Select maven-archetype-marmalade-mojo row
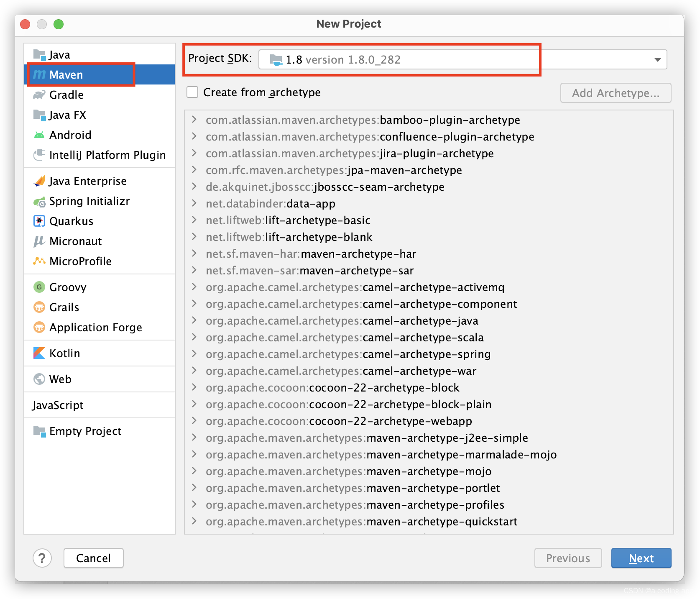Screen dimensions: 700x599 tap(429, 455)
